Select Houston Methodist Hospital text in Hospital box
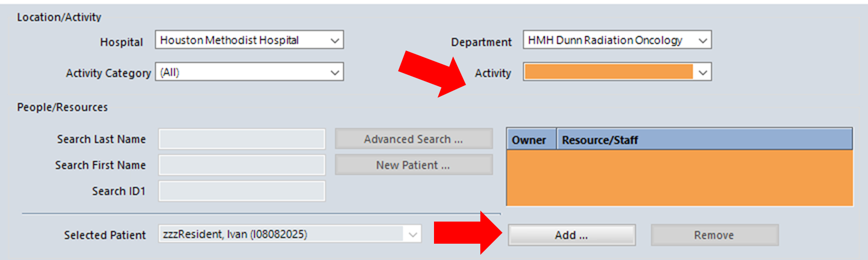This screenshot has width=868, height=260. click(229, 40)
